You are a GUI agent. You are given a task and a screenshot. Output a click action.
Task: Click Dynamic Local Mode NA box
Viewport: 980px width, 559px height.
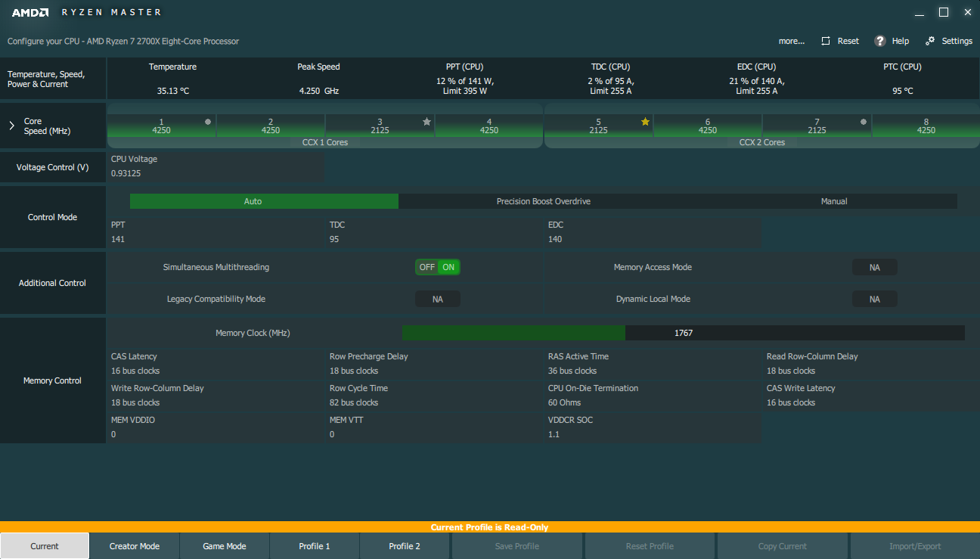point(875,299)
